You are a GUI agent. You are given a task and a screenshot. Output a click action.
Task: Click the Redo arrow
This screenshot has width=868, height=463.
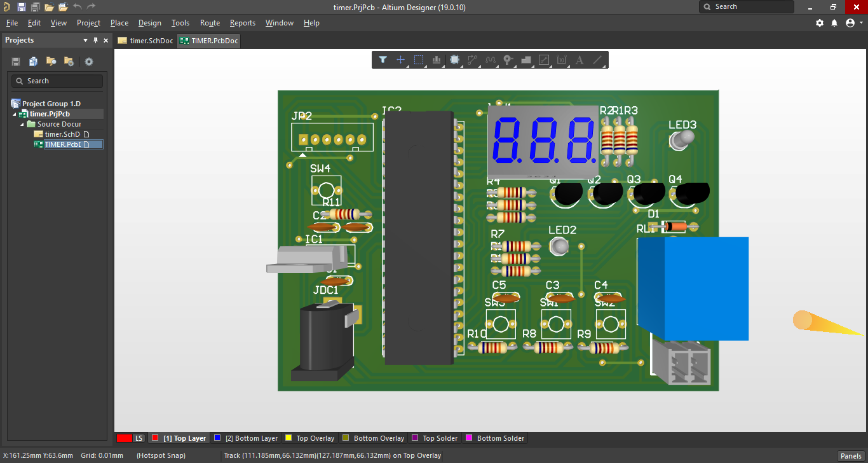pos(91,7)
